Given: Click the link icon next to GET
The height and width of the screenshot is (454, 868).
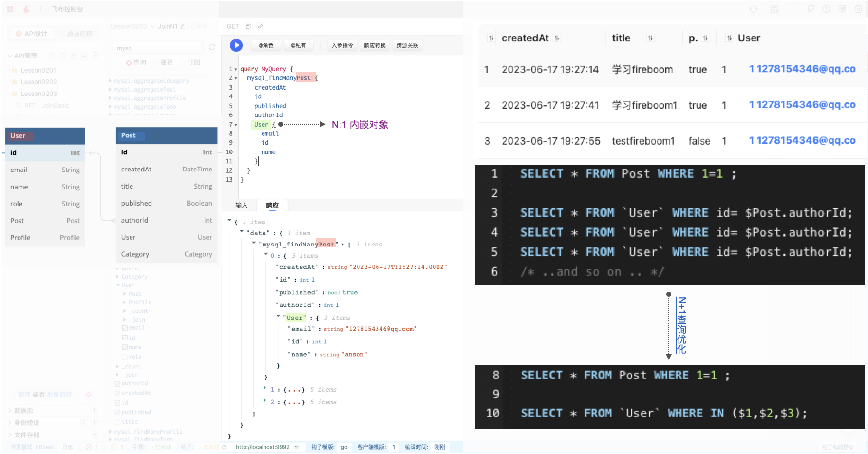Looking at the screenshot, I should pos(260,26).
